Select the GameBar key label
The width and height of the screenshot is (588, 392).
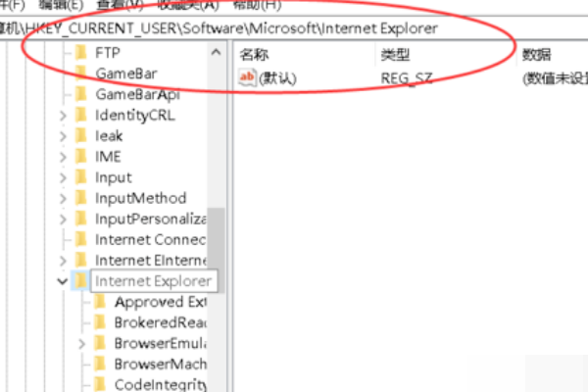coord(126,73)
